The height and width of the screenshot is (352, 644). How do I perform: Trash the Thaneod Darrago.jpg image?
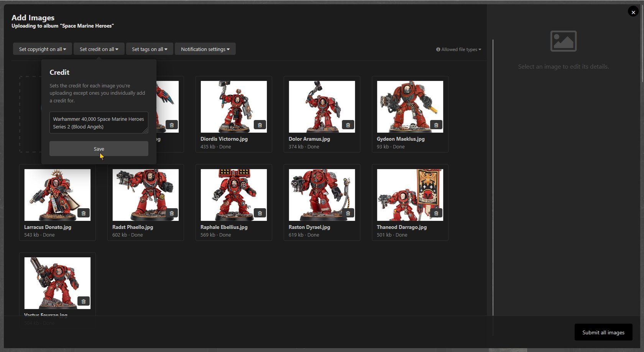coord(436,213)
